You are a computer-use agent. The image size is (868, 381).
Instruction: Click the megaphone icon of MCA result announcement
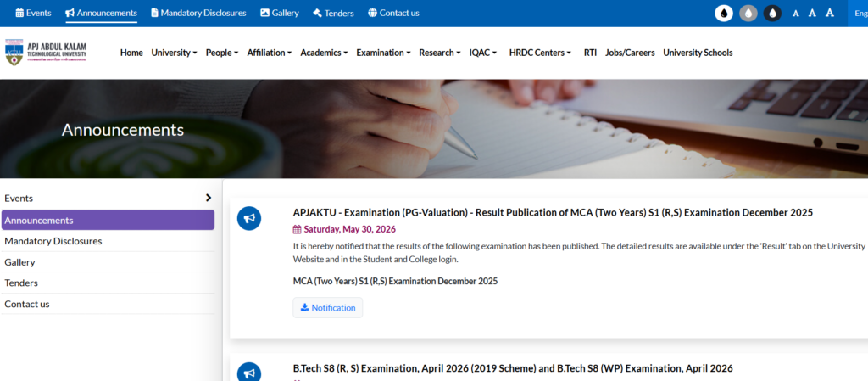249,218
